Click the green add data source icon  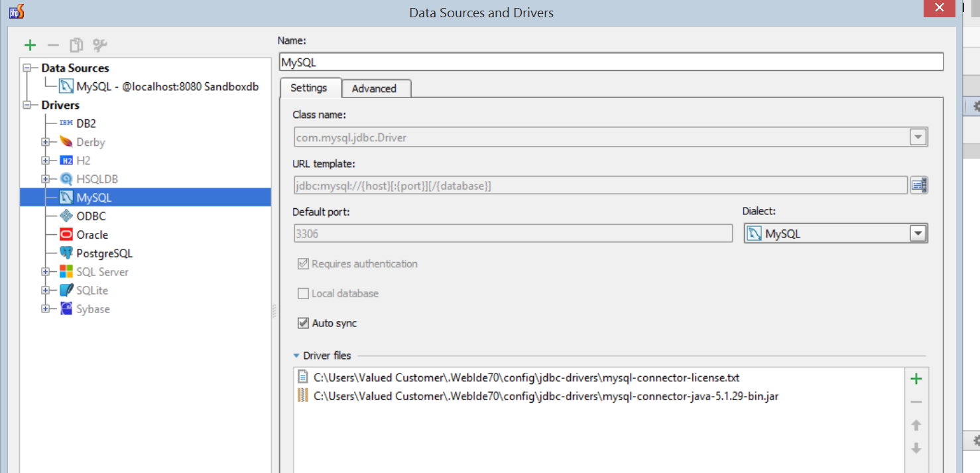[30, 45]
